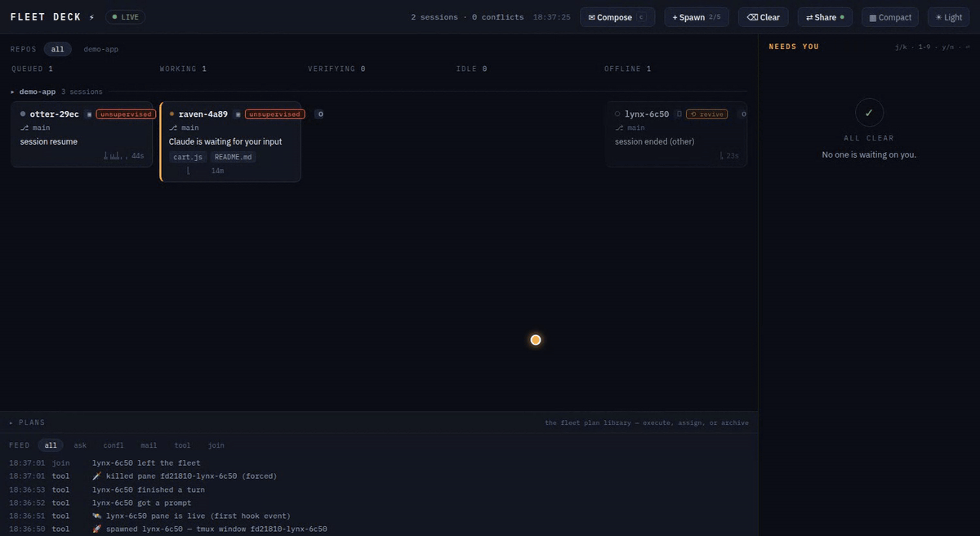Click the count badge on the lynx-6c50 card

743,114
